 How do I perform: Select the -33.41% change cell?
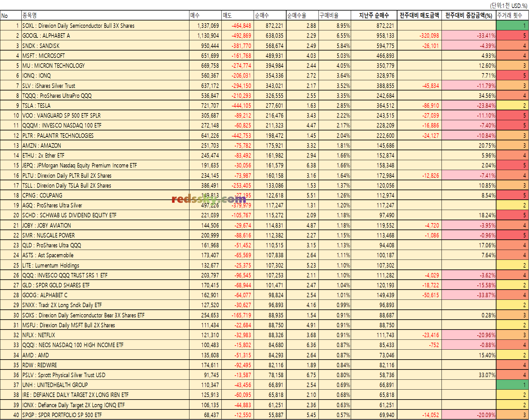469,35
